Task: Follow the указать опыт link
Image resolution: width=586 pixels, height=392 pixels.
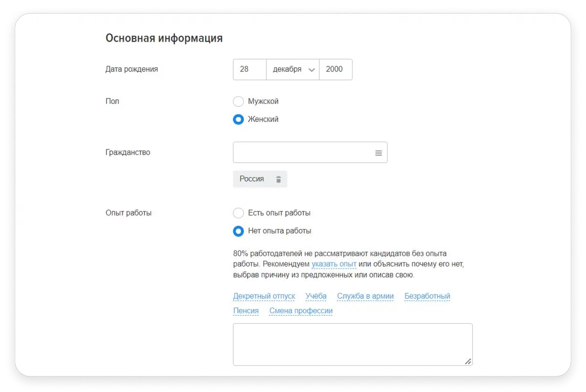Action: click(x=334, y=264)
